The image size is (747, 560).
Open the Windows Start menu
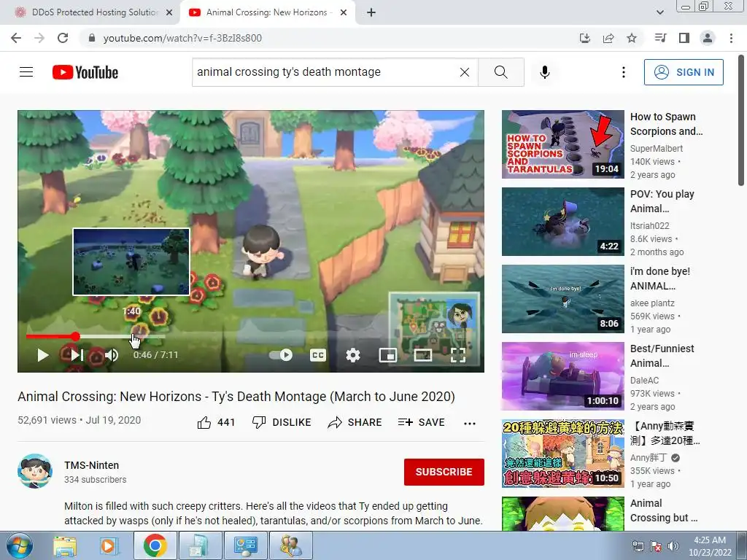(20, 545)
